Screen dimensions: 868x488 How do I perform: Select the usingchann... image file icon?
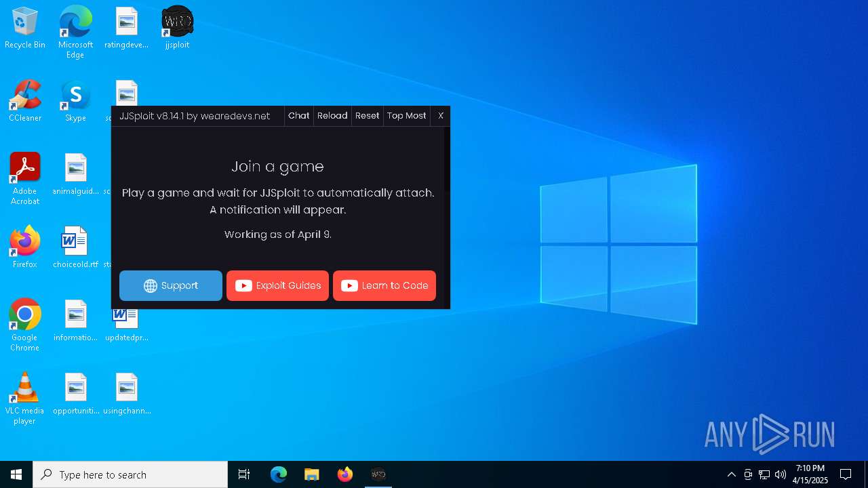(126, 394)
